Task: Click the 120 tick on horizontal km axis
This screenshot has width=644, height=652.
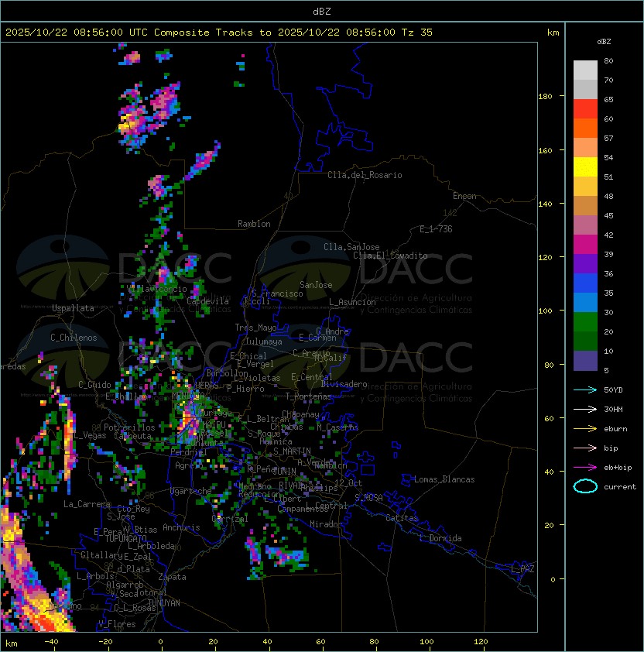Action: [481, 642]
